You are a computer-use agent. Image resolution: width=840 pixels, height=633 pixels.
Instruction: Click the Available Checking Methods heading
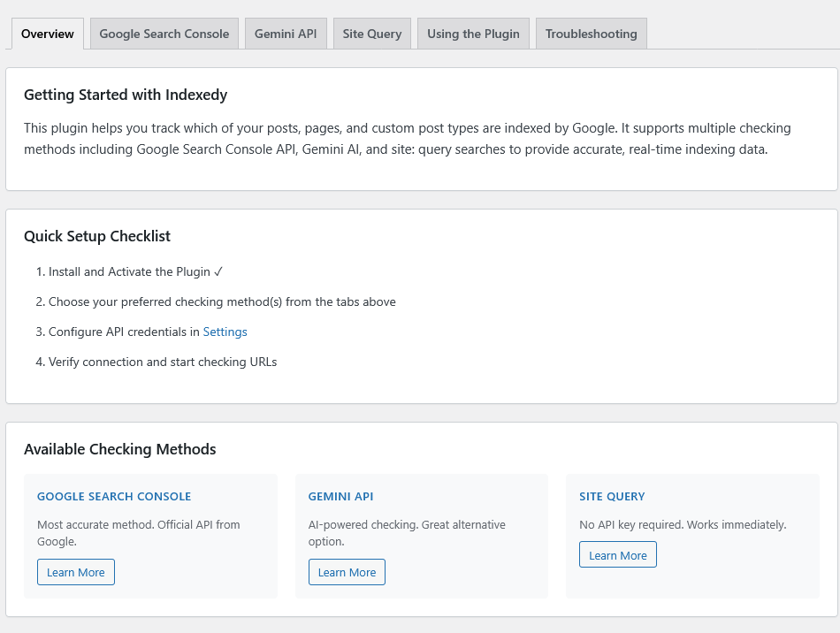coord(120,449)
